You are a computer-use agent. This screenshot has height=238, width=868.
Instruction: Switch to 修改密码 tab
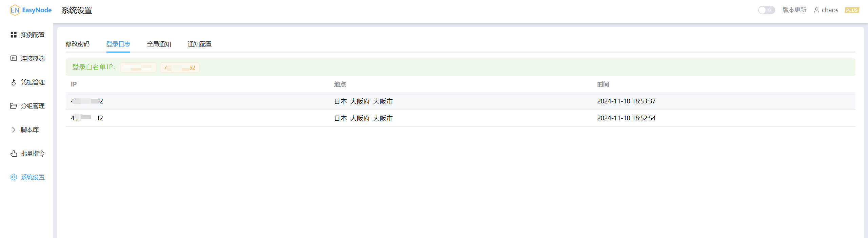point(78,44)
